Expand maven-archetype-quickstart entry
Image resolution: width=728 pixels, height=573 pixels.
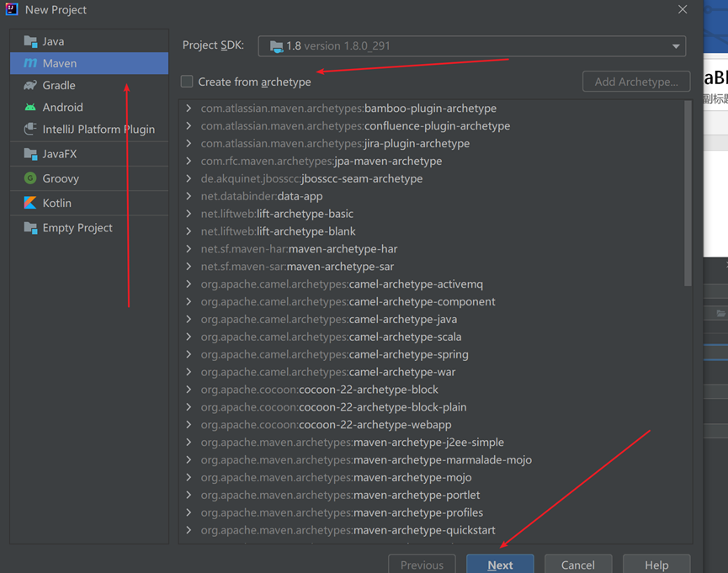(x=189, y=530)
